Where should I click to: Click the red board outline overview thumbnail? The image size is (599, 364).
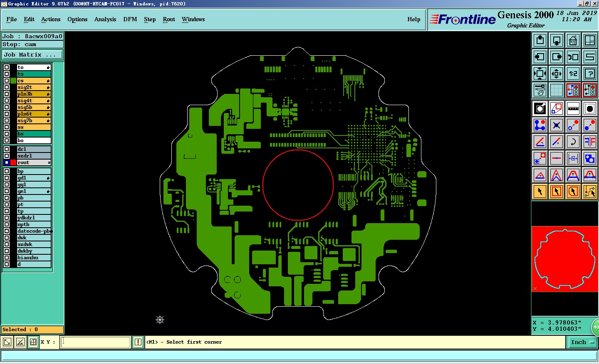pyautogui.click(x=564, y=259)
